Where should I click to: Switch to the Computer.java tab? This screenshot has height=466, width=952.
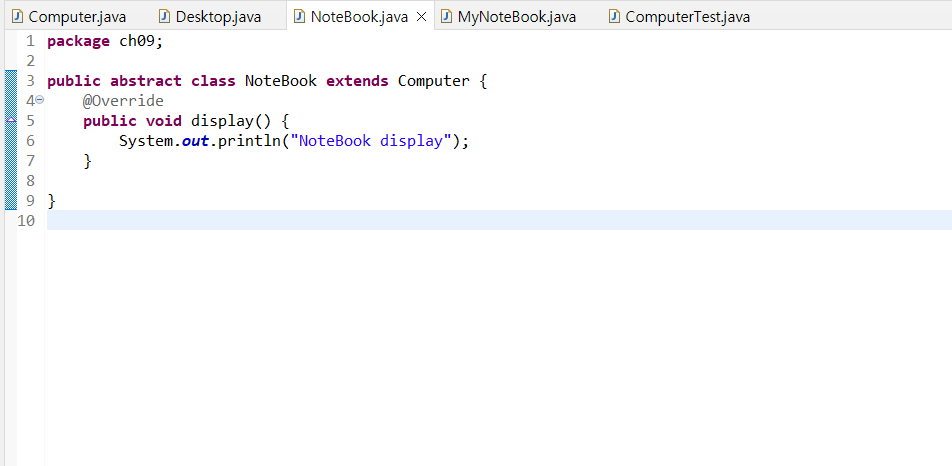(69, 16)
